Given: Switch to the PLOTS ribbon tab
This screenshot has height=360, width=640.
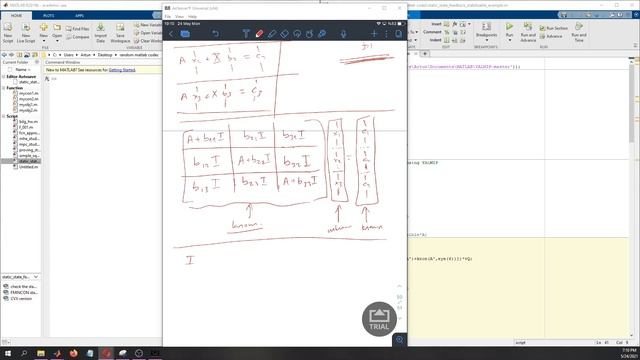Looking at the screenshot, I should (x=48, y=16).
